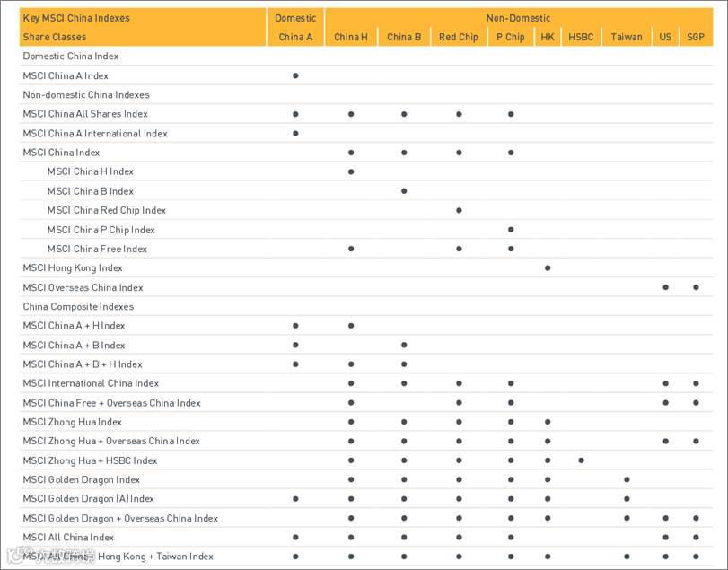The height and width of the screenshot is (570, 728).
Task: Click the China B dot in MSCI China A + B Index row
Action: [x=404, y=345]
